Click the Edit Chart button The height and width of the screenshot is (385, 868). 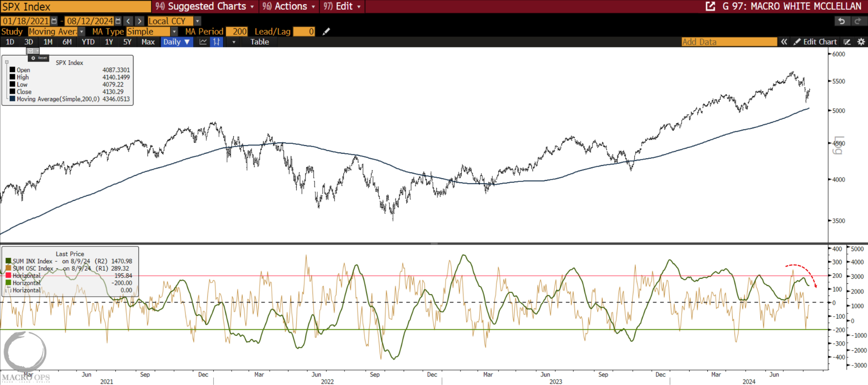coord(815,42)
